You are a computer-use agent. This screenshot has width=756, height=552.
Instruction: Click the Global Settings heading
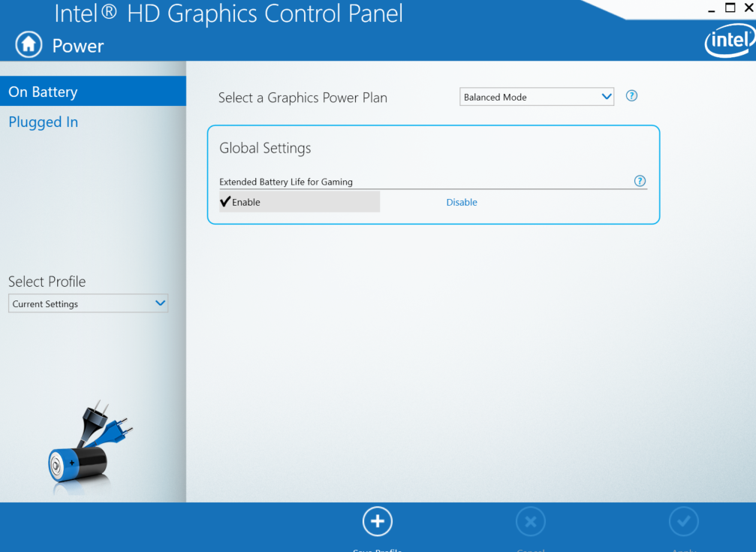pyautogui.click(x=265, y=148)
